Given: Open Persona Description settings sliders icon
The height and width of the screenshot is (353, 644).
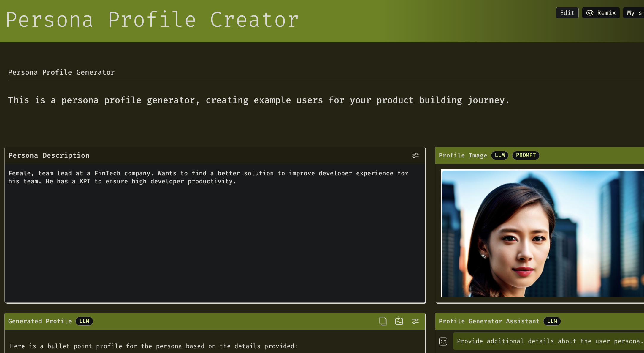Looking at the screenshot, I should pos(415,155).
